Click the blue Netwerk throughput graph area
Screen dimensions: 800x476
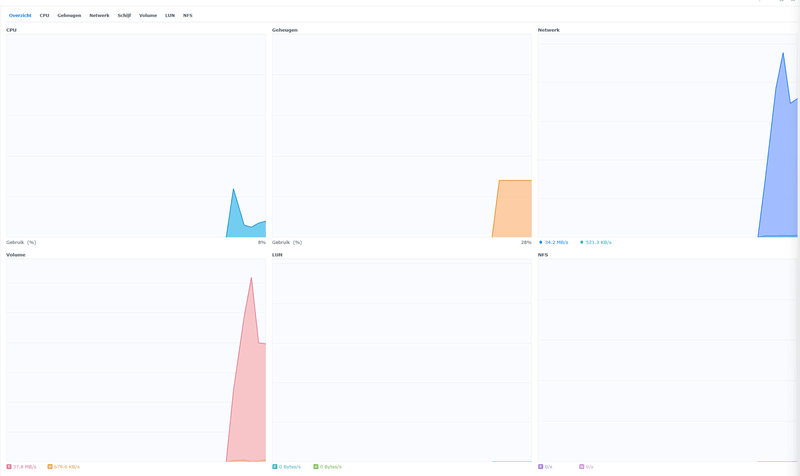point(780,168)
